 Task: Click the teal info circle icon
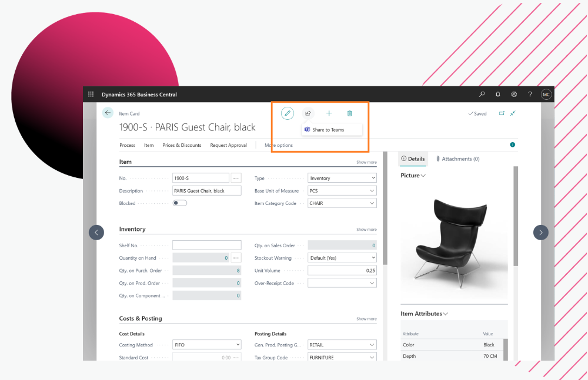(x=512, y=144)
